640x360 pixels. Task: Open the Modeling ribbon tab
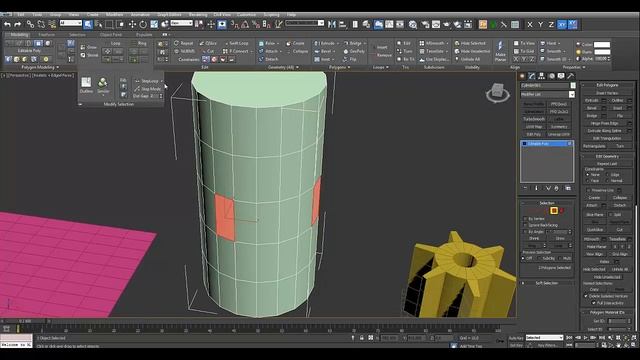tap(19, 35)
